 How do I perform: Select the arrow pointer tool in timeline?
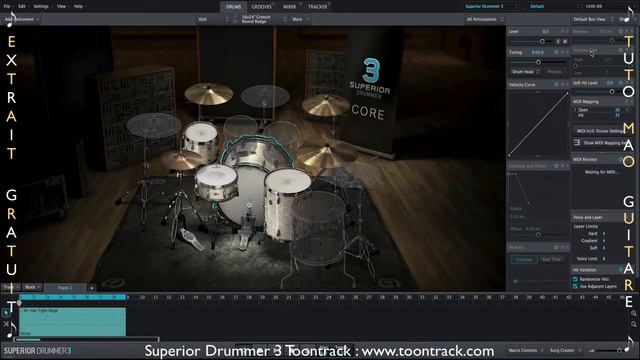point(6,313)
